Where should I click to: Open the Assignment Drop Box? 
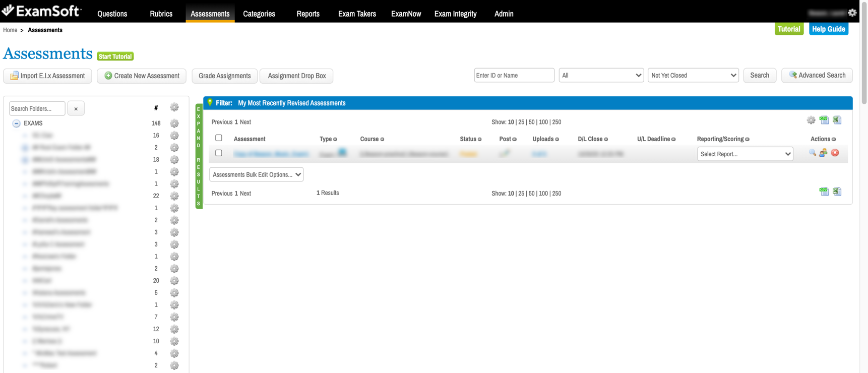(297, 76)
